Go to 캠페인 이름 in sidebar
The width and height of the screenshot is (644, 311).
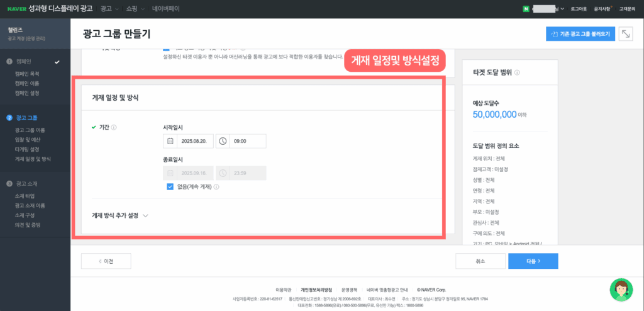[27, 84]
